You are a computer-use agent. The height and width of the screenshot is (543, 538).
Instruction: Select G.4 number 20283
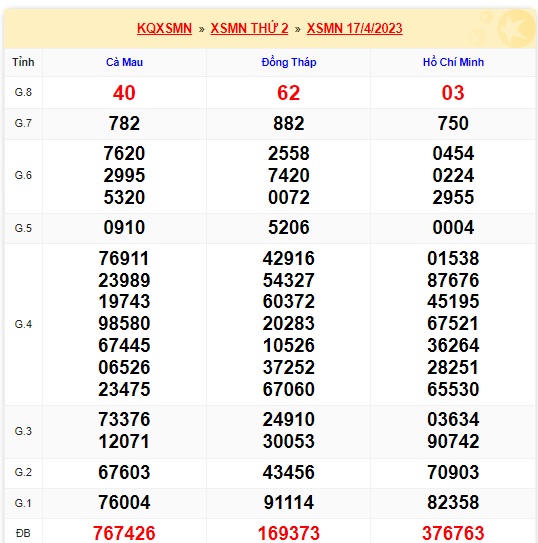[289, 323]
